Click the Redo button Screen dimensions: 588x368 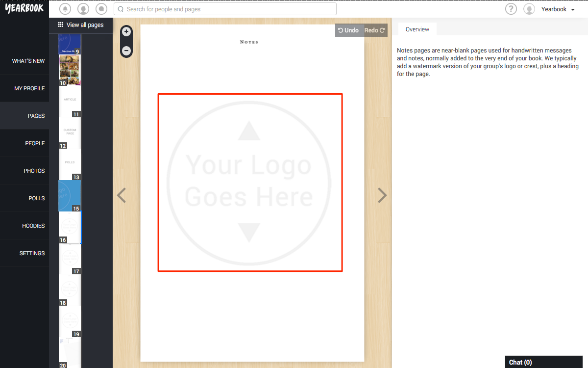374,30
